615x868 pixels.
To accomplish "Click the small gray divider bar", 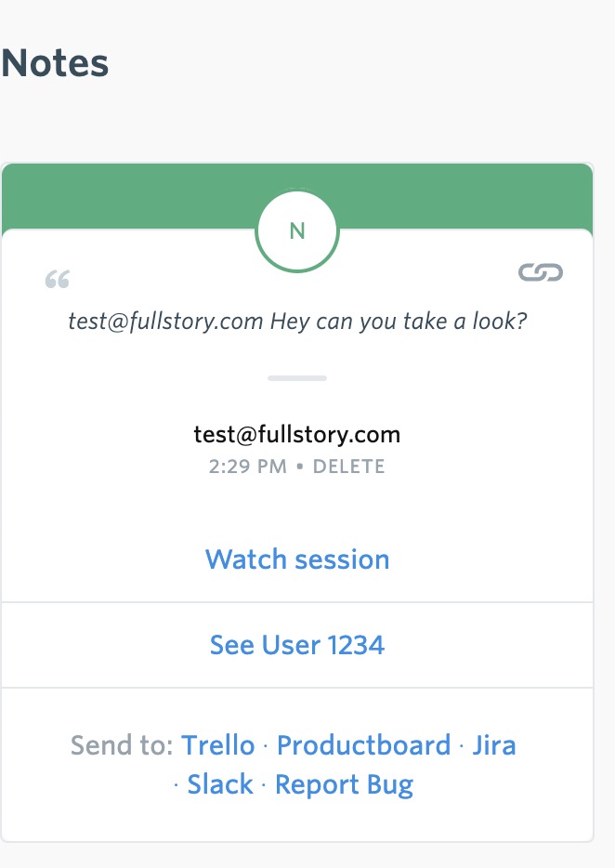I will click(297, 378).
